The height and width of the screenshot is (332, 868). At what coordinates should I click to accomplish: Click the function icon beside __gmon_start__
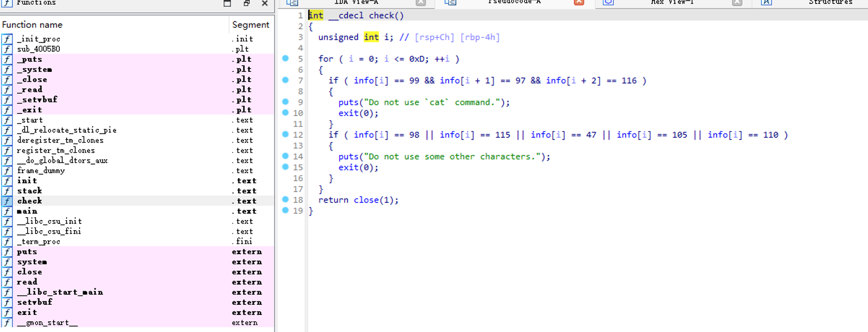(7, 323)
